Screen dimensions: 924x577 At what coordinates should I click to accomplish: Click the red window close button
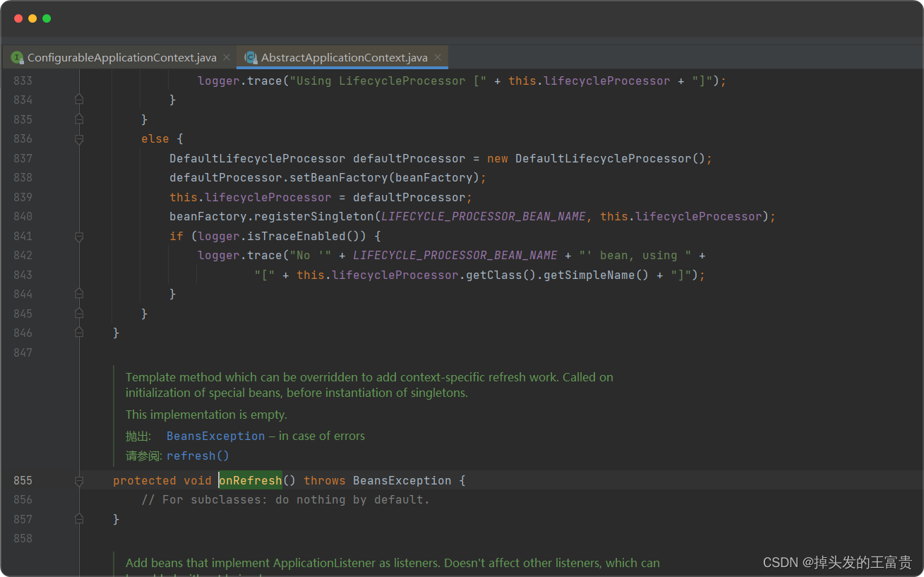[18, 18]
